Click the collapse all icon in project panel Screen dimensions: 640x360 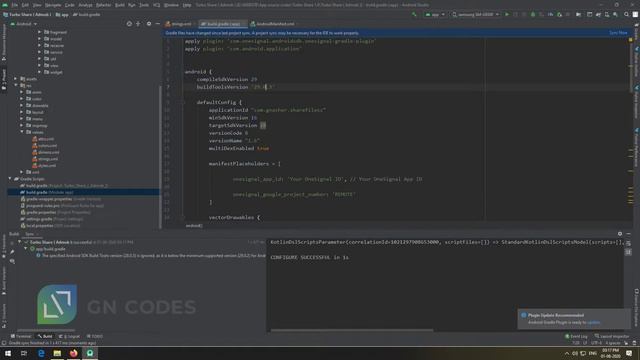(138, 24)
